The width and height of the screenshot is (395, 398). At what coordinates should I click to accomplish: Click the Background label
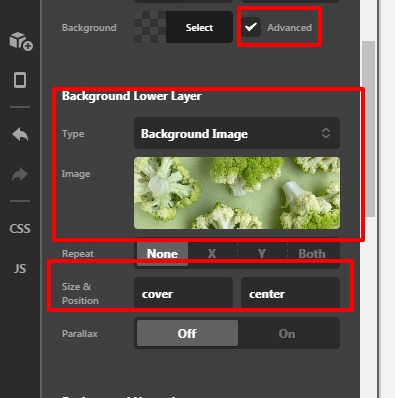(89, 27)
